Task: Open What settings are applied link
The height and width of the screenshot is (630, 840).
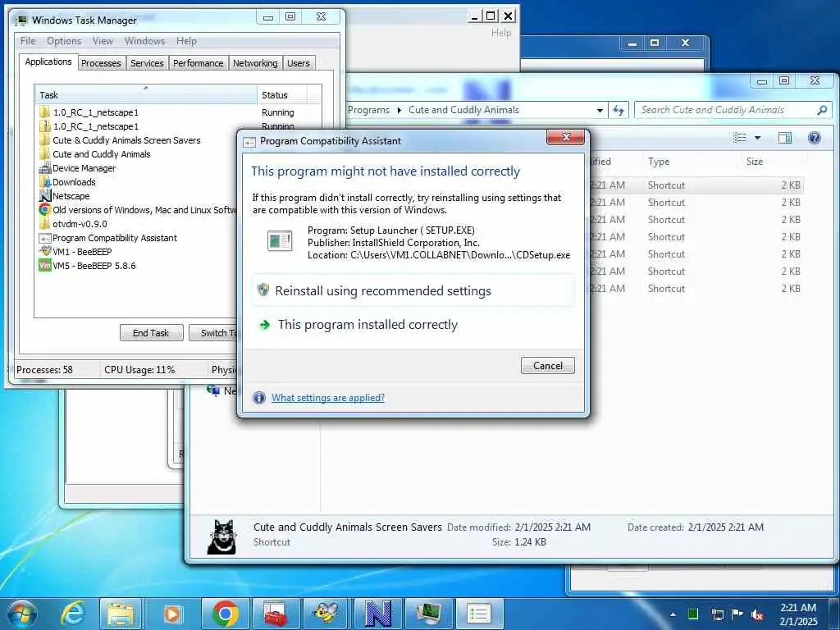Action: (328, 398)
